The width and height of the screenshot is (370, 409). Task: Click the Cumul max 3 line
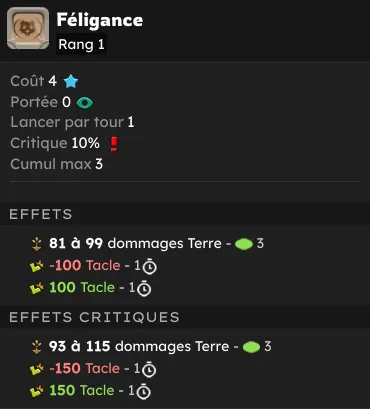tap(56, 164)
